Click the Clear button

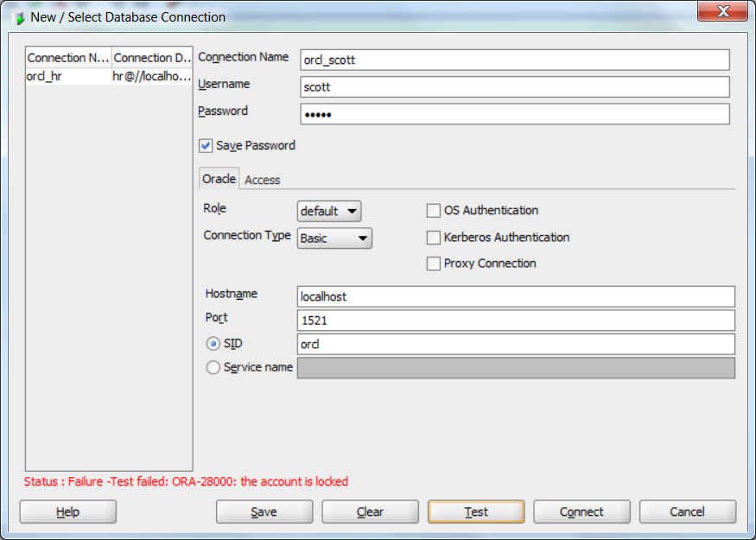[370, 511]
